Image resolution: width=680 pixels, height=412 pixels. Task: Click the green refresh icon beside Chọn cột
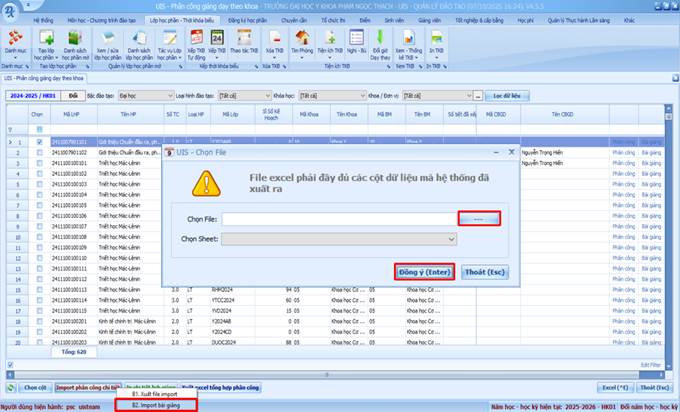tap(11, 388)
